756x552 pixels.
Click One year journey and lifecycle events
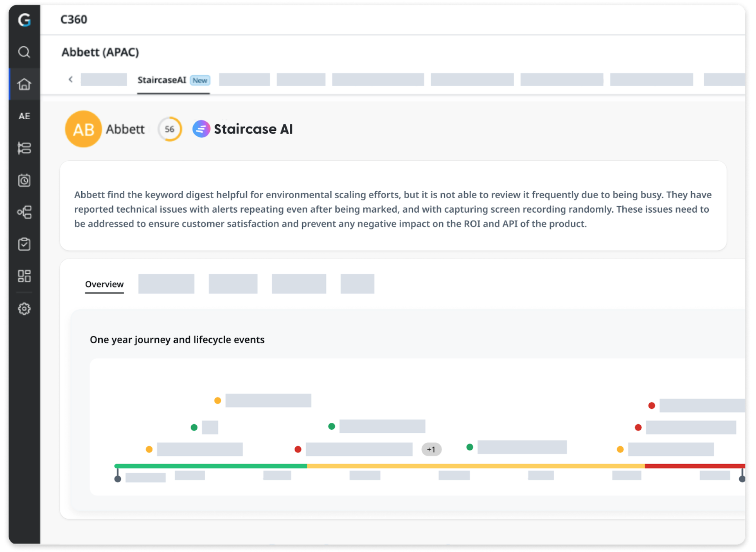tap(177, 339)
